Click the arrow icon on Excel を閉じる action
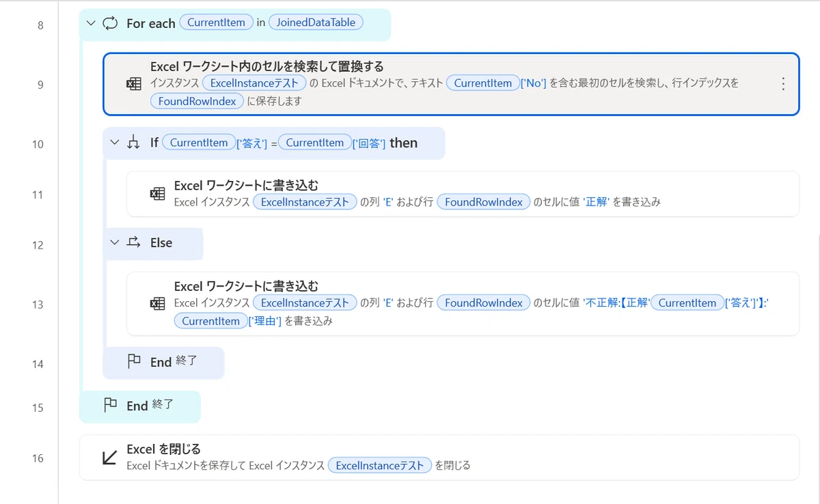 [x=109, y=458]
